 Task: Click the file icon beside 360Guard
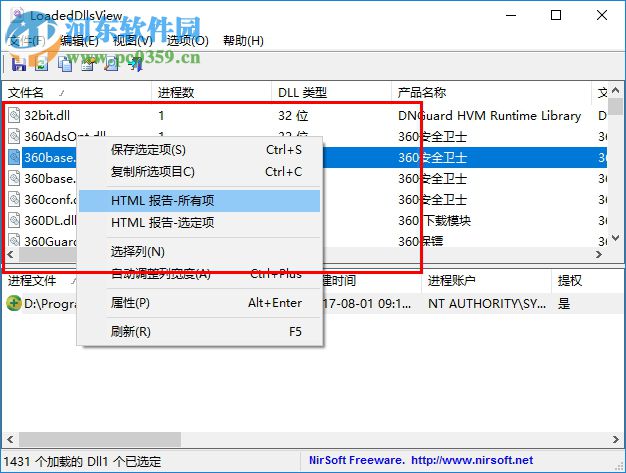click(x=14, y=241)
